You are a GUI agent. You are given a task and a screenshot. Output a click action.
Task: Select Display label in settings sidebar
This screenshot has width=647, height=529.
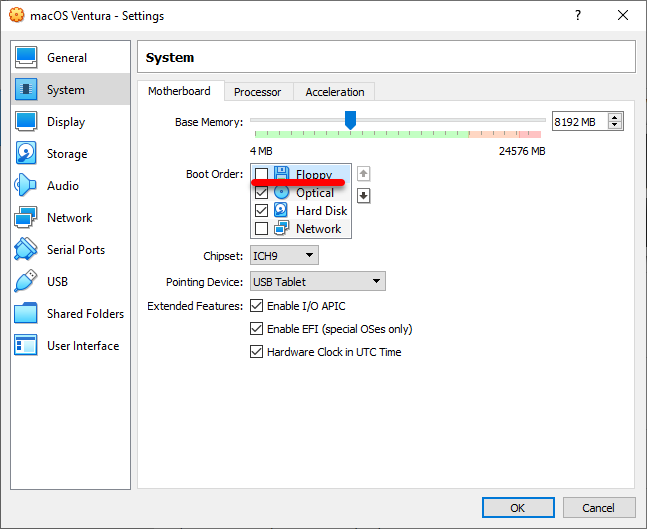click(66, 122)
